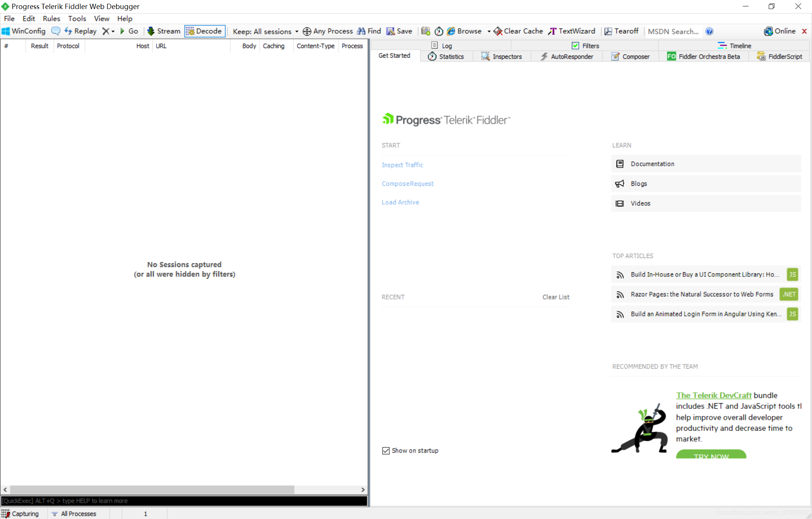This screenshot has width=812, height=519.
Task: Toggle Capturing status in status bar
Action: point(21,514)
